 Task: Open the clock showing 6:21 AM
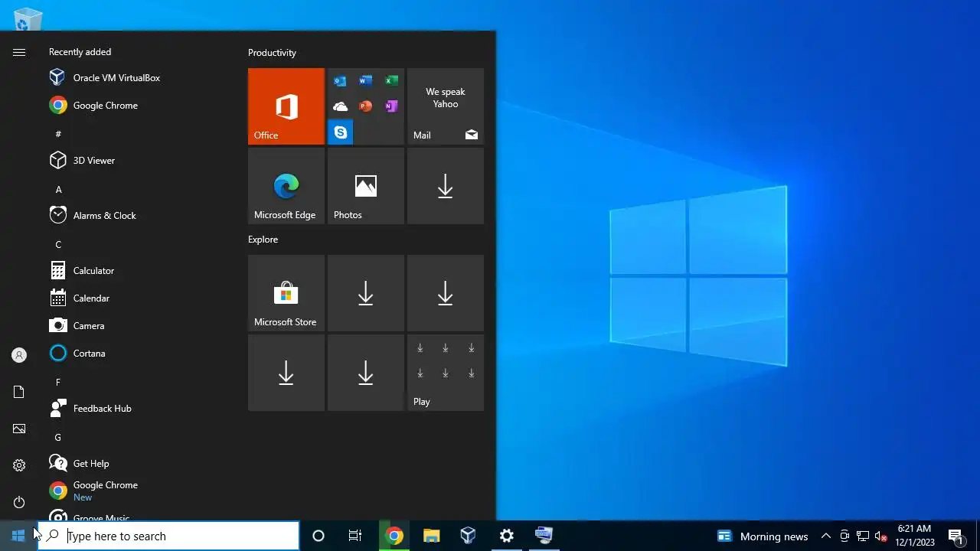point(915,536)
